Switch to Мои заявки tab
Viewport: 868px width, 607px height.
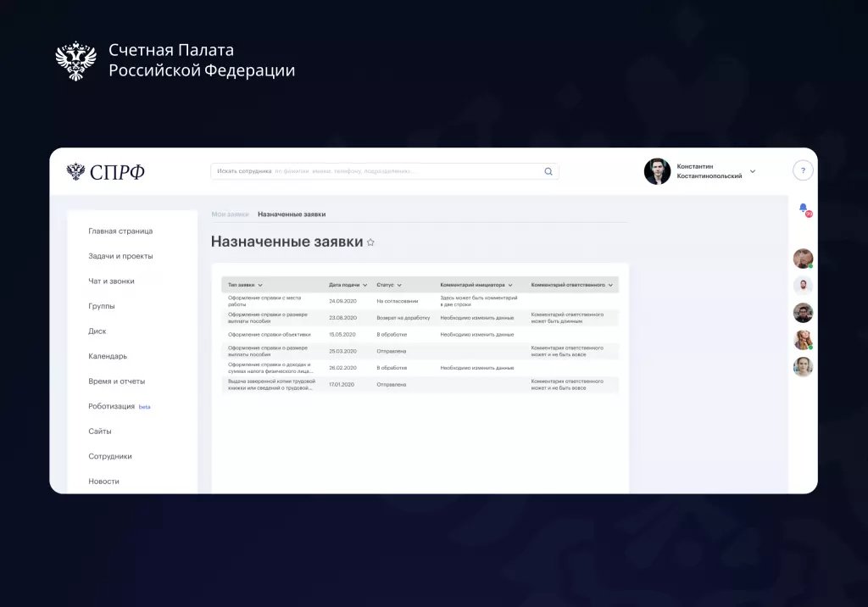coord(230,214)
